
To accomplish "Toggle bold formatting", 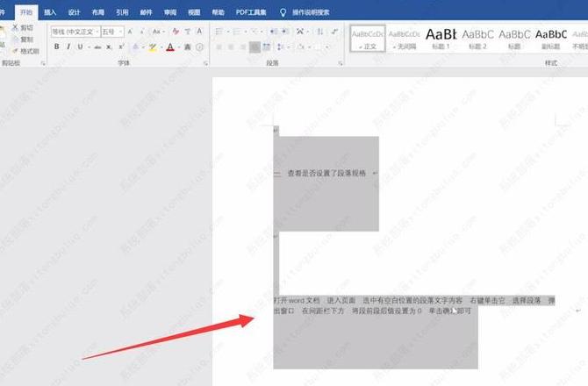I will click(x=57, y=46).
